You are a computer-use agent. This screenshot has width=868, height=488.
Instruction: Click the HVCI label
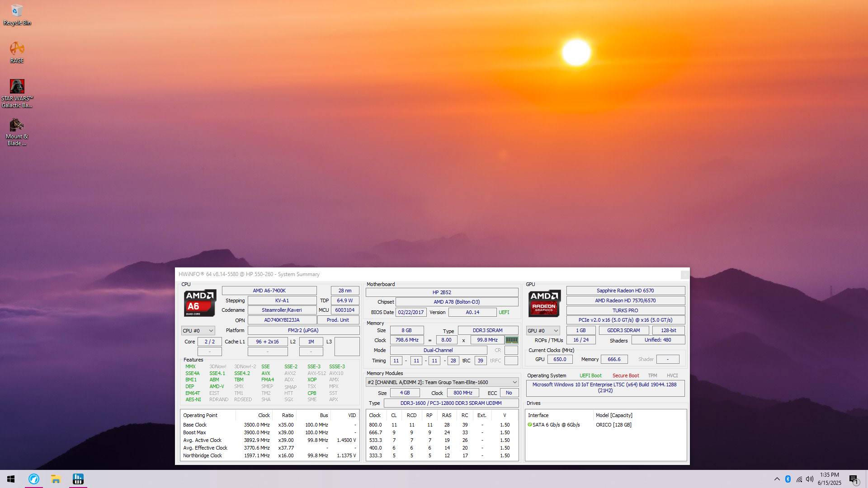672,375
